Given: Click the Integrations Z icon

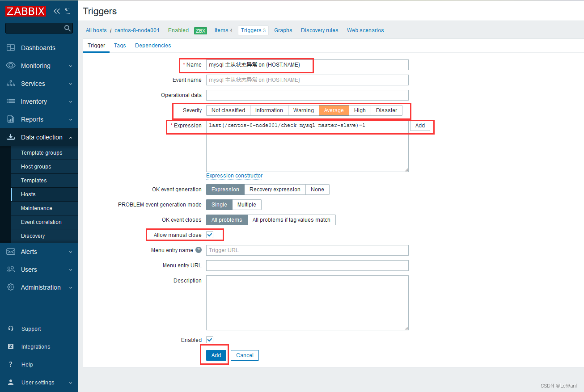Looking at the screenshot, I should pos(11,346).
